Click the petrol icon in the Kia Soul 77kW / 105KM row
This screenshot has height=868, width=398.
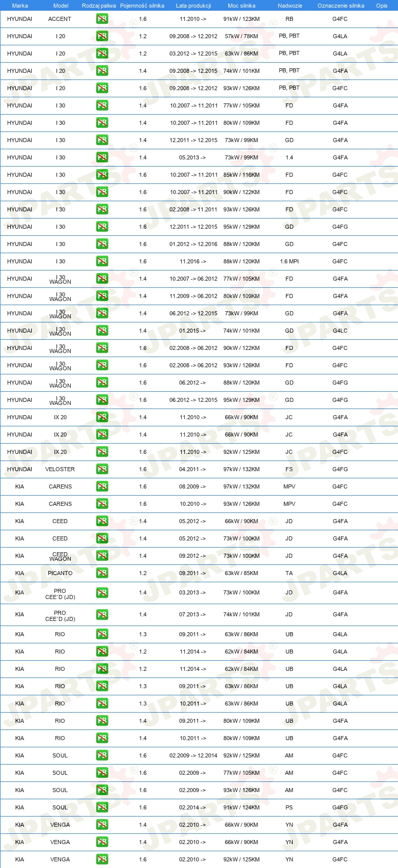(102, 773)
